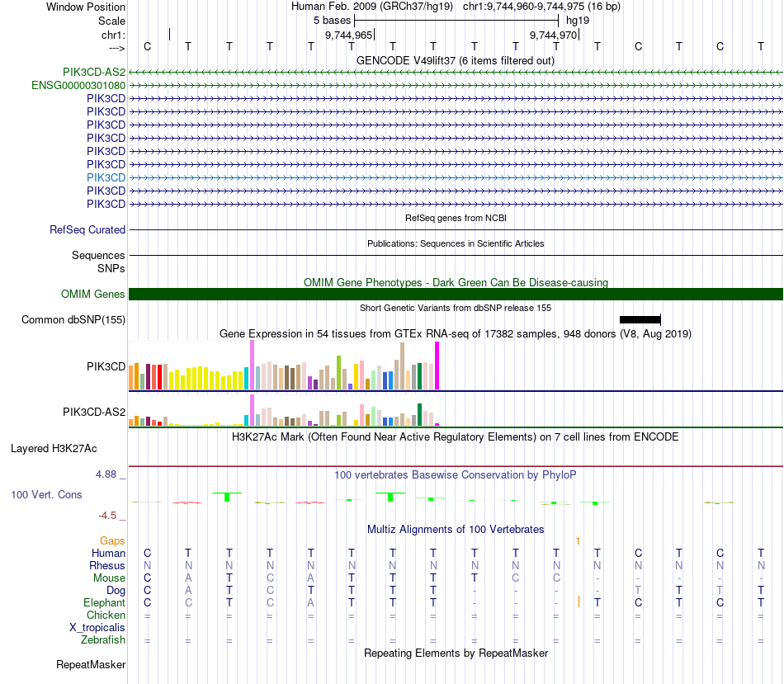Screen dimensions: 784x684
Task: Open the GTEx Gene Expression track title
Action: pyautogui.click(x=456, y=333)
